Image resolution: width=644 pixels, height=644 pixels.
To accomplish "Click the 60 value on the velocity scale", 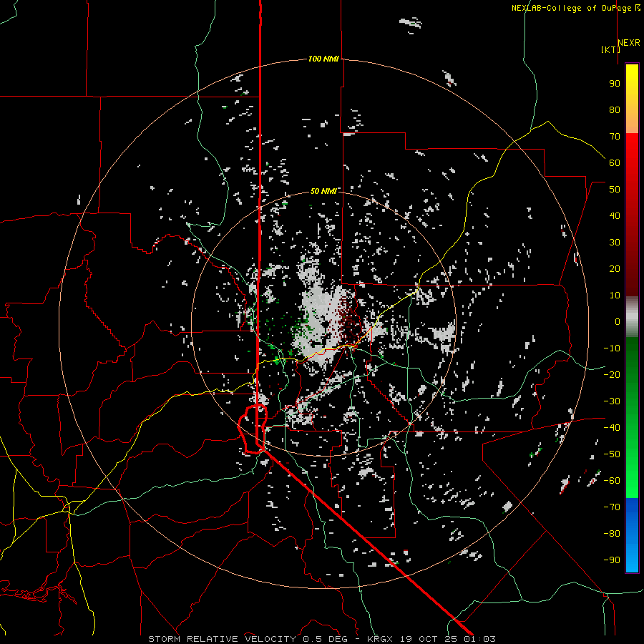I will (x=615, y=162).
